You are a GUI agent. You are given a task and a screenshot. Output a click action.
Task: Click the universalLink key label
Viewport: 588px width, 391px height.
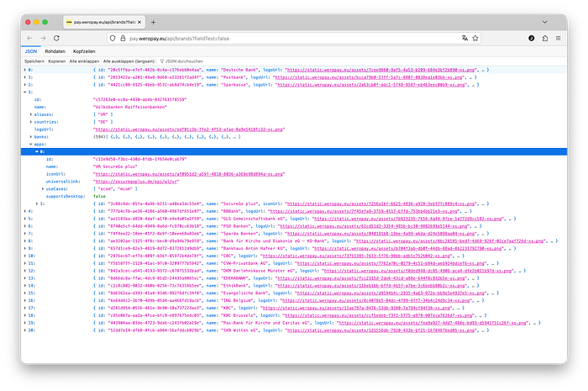[x=63, y=182]
